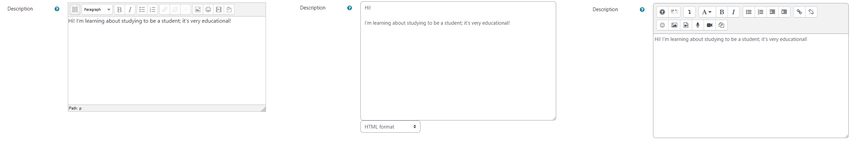Insert a link in the Atto editor
Image resolution: width=868 pixels, height=157 pixels.
(x=799, y=12)
